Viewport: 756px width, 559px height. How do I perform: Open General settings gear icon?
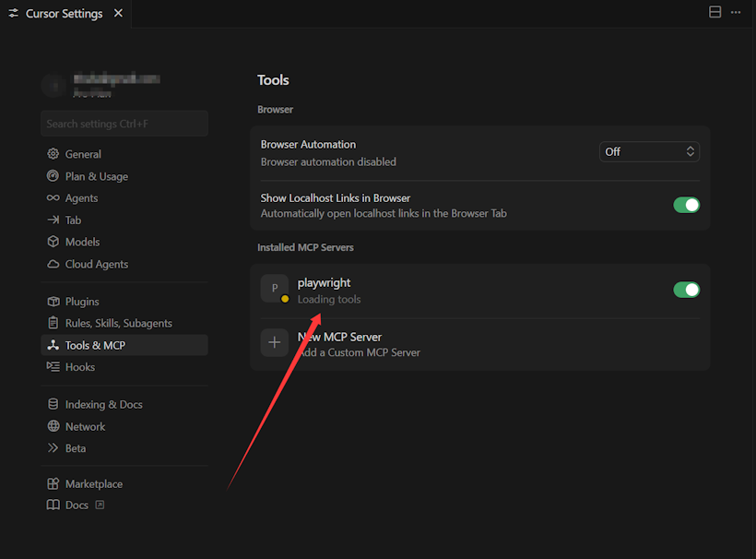tap(53, 154)
